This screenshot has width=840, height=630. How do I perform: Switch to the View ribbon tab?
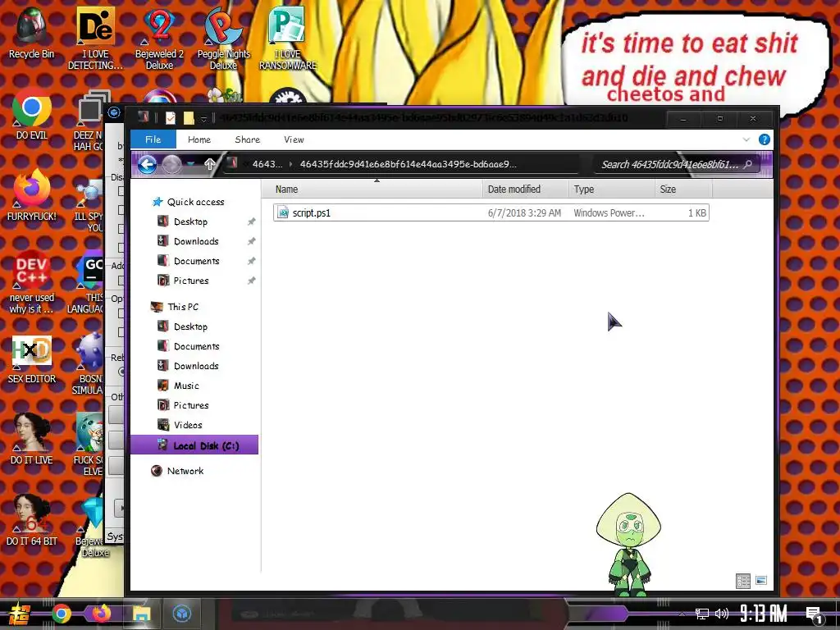[294, 139]
